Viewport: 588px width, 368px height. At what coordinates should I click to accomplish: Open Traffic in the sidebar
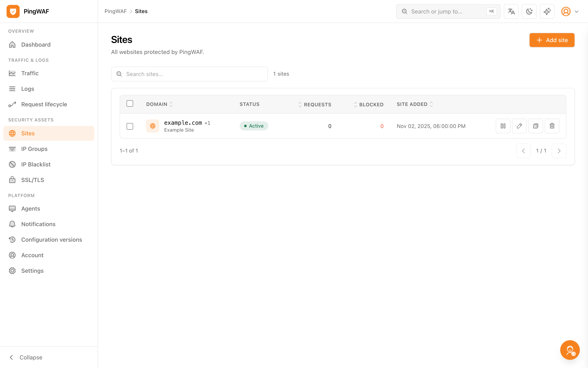[x=49, y=73]
